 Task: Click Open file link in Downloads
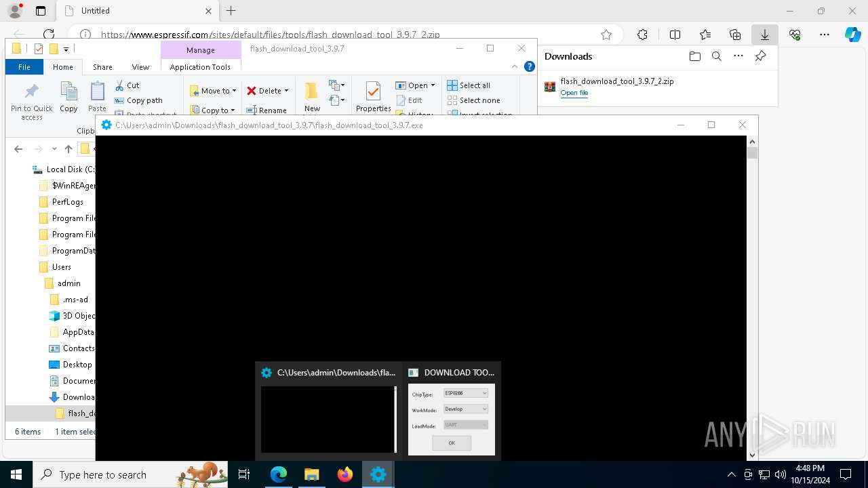coord(574,93)
